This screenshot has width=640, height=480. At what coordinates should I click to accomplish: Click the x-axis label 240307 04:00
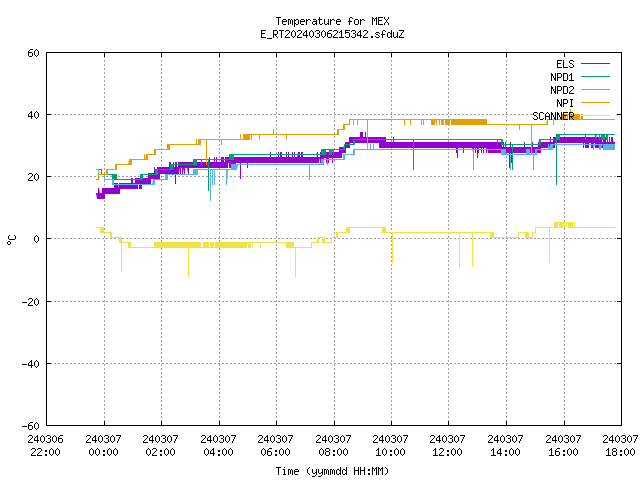pos(218,446)
